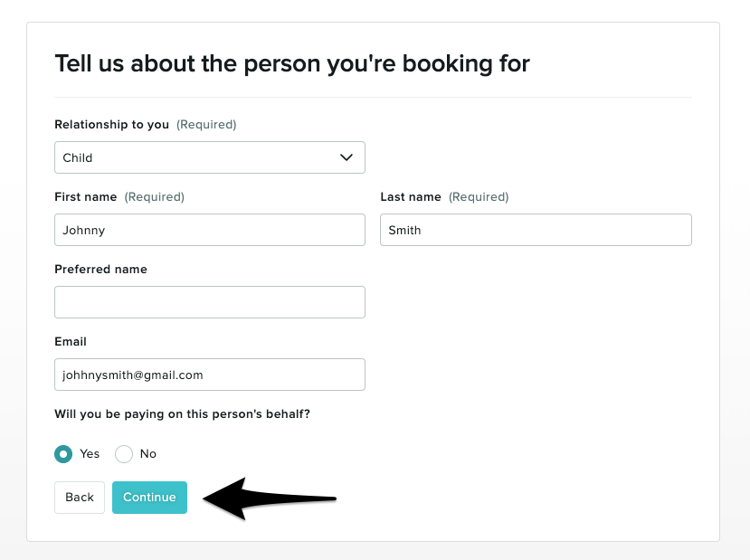Click the chevron arrow in Relationship dropdown
750x560 pixels.
click(346, 157)
